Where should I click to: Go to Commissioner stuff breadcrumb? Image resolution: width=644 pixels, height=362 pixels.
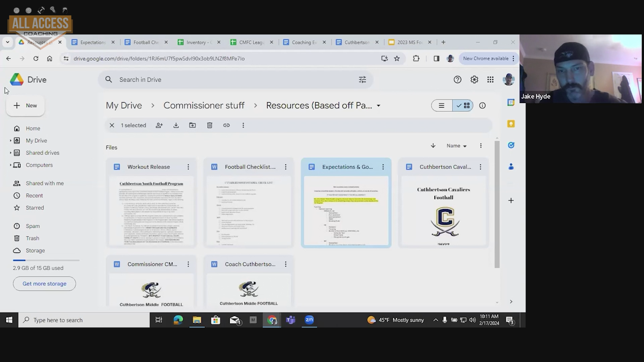[x=204, y=106]
